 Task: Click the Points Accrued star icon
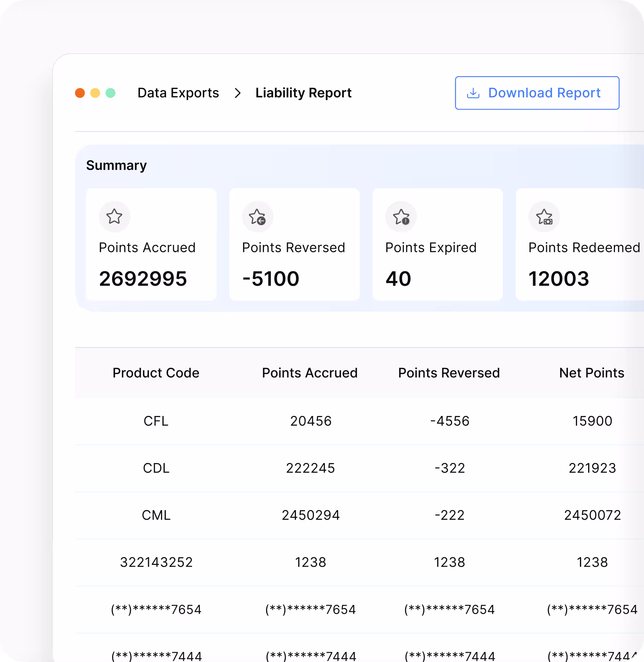tap(114, 217)
